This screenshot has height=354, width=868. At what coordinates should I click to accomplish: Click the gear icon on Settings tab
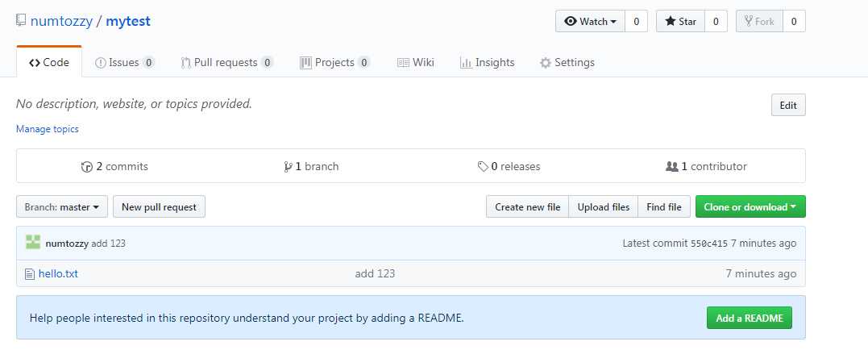[x=546, y=63]
